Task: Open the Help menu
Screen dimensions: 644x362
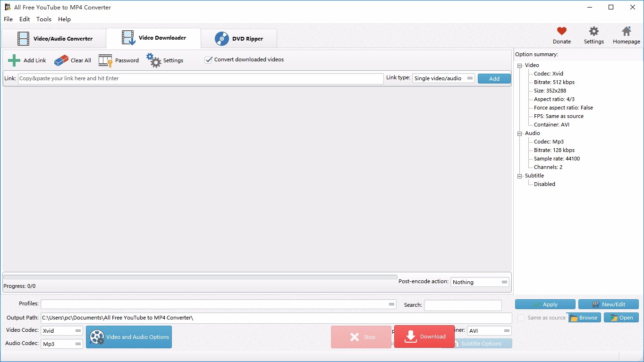Action: pos(64,19)
